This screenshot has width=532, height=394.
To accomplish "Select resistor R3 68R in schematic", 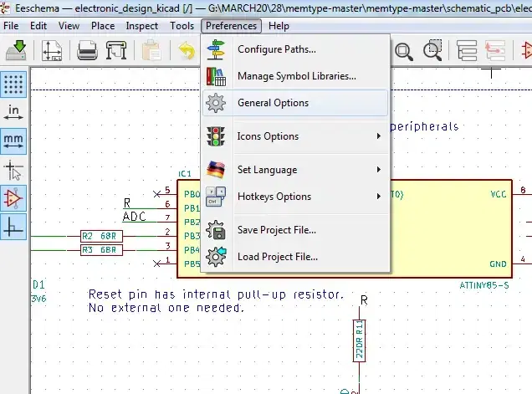I will pos(101,250).
